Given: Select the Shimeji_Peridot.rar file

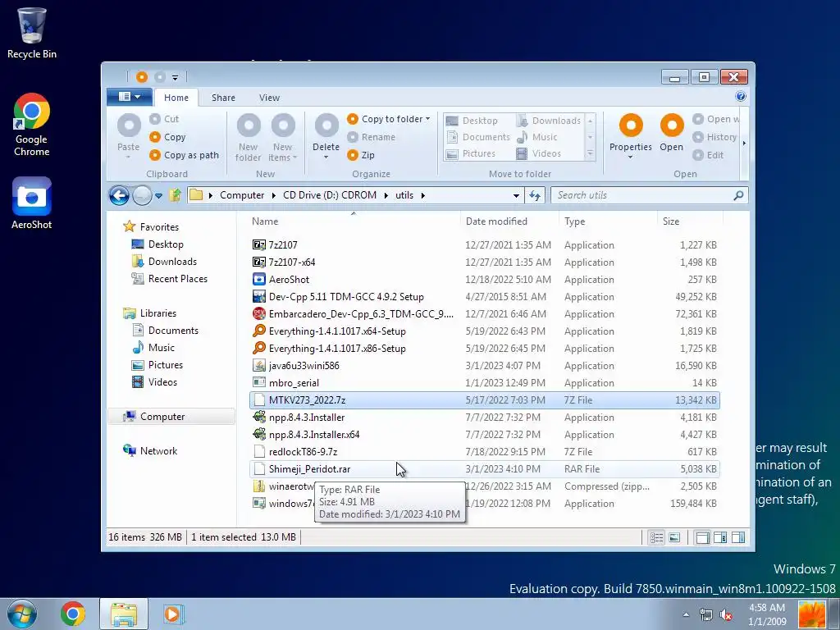Looking at the screenshot, I should tap(484, 469).
